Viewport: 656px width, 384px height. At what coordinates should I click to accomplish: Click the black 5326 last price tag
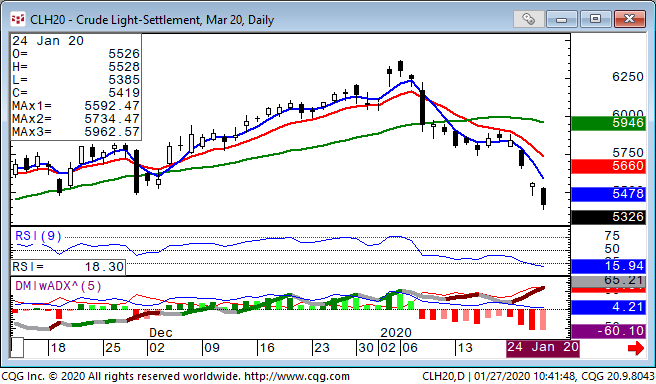(x=608, y=217)
